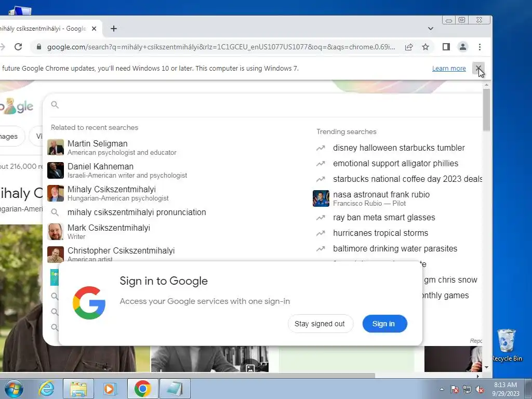This screenshot has width=532, height=399.
Task: Open Windows Explorer from taskbar
Action: click(x=78, y=389)
